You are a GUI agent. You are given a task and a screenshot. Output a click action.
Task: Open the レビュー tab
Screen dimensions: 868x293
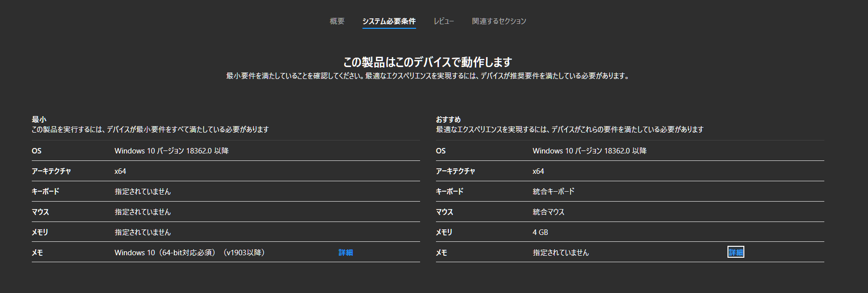click(x=443, y=21)
